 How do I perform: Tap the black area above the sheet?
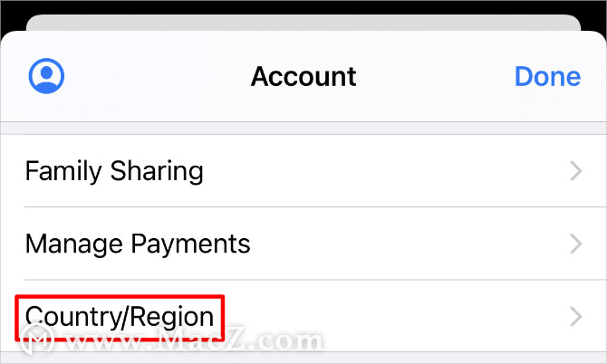303,7
